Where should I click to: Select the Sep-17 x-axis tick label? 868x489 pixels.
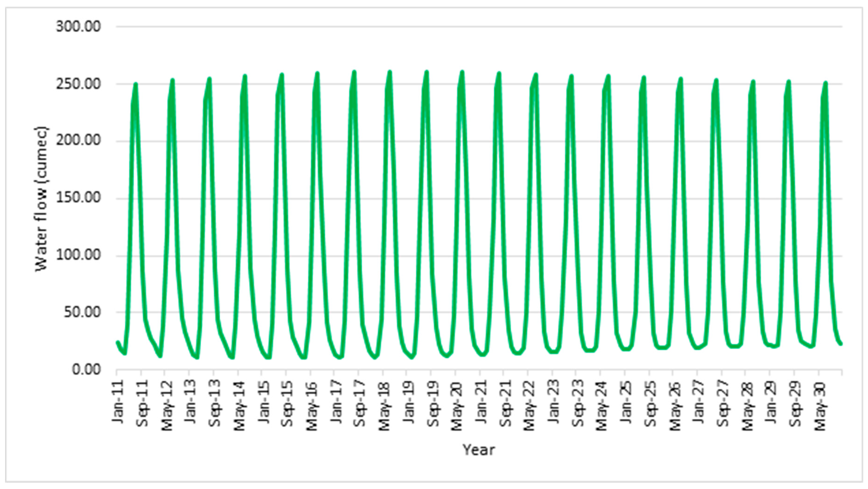(360, 403)
